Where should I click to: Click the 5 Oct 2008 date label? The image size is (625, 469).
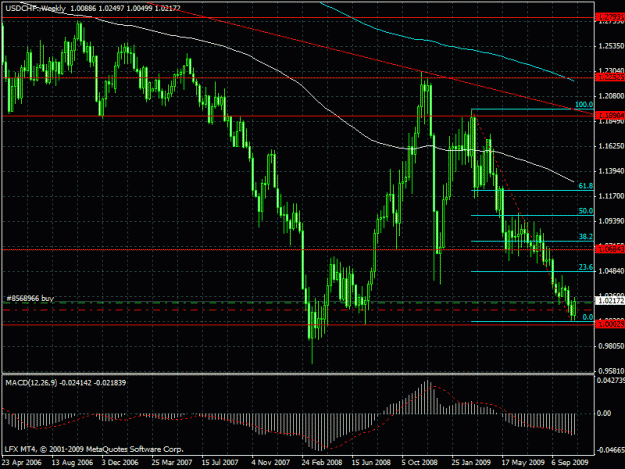click(419, 463)
